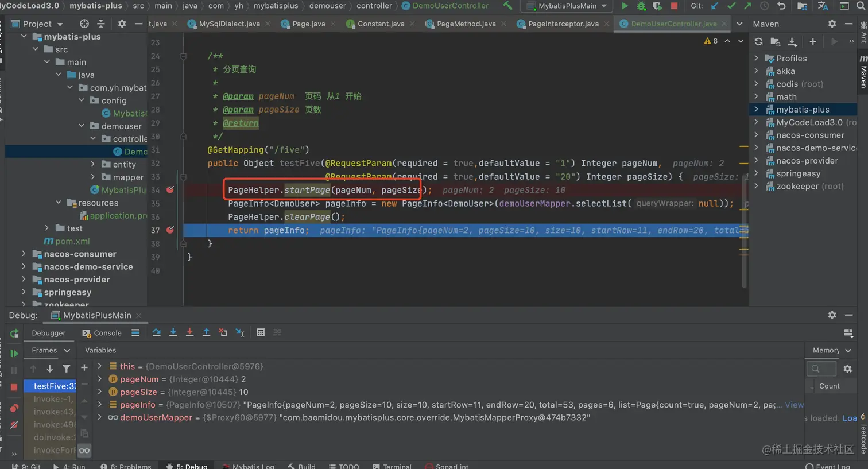The image size is (868, 469).
Task: Toggle the breakpoint on line 34
Action: pyautogui.click(x=170, y=189)
